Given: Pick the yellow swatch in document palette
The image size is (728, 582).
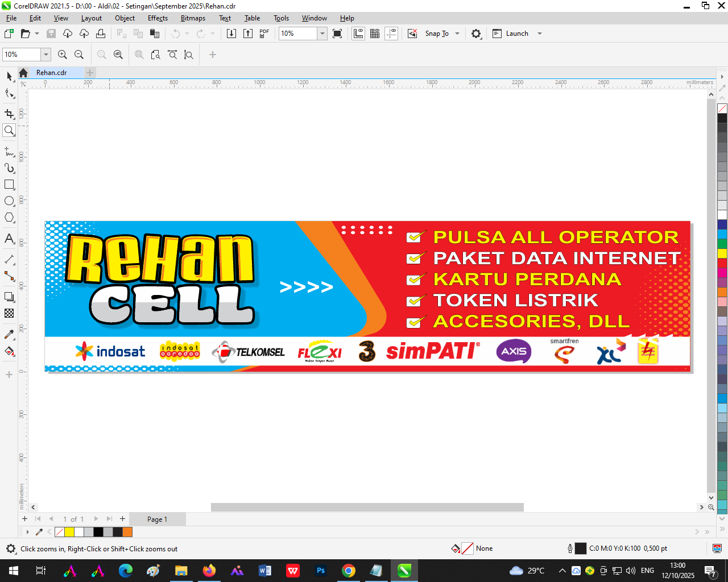Looking at the screenshot, I should point(69,532).
